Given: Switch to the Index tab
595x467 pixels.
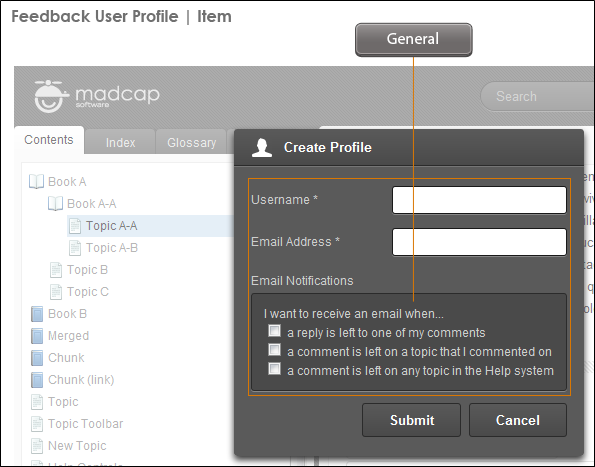Looking at the screenshot, I should [x=120, y=142].
